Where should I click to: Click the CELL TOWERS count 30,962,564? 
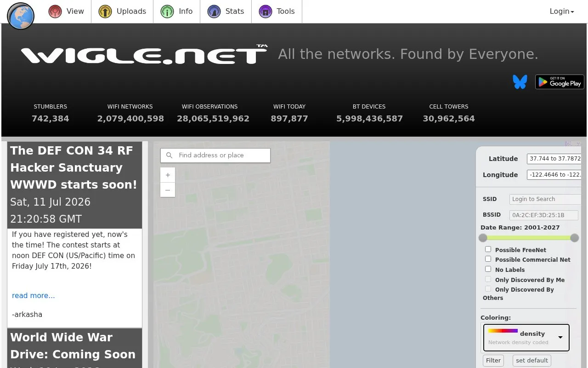pos(449,119)
